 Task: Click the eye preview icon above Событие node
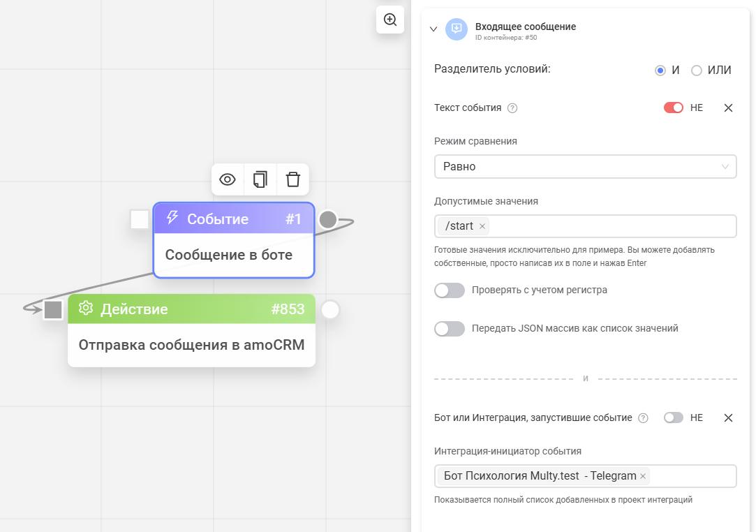click(228, 179)
